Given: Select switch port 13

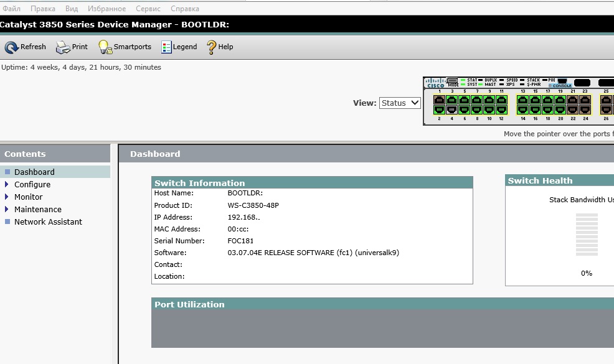Looking at the screenshot, I should [522, 100].
